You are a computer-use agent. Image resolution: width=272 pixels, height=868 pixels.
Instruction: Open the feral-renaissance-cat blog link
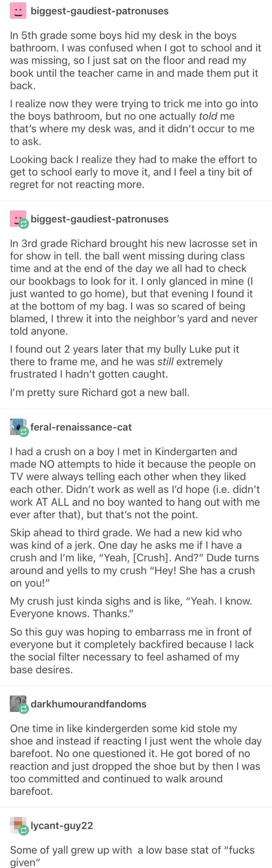[81, 427]
